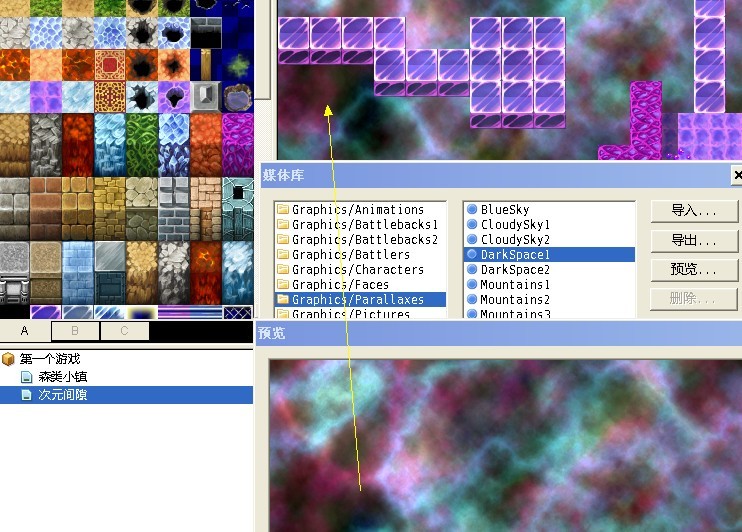
Task: Select the DarkSpace2 parallax file
Action: pyautogui.click(x=549, y=270)
